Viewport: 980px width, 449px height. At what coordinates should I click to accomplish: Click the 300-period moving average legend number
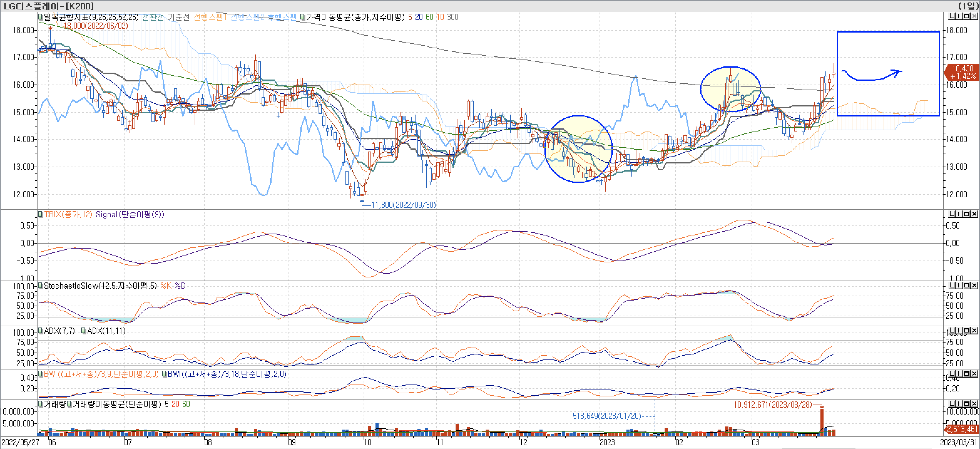coord(452,17)
